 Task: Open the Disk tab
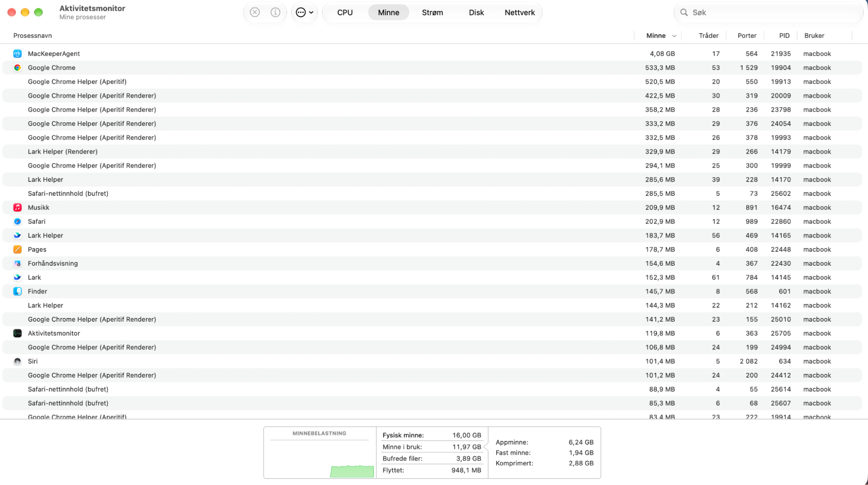tap(476, 12)
